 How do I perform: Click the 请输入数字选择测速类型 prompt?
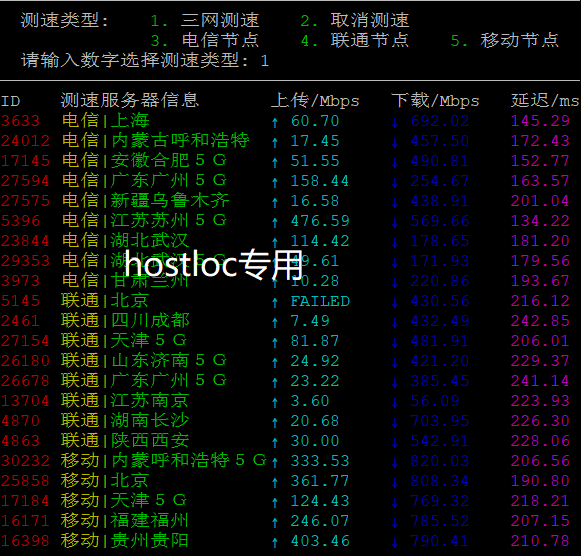click(135, 60)
